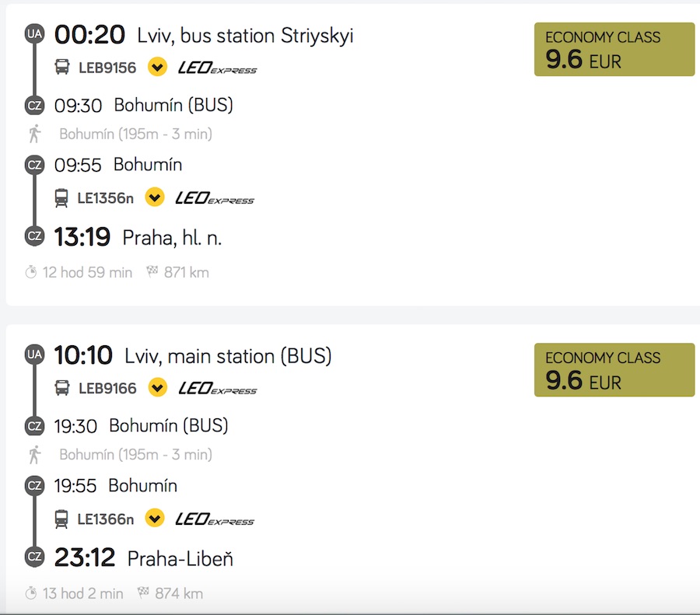Click the Leo Express logo beside LEB9156

click(x=217, y=68)
